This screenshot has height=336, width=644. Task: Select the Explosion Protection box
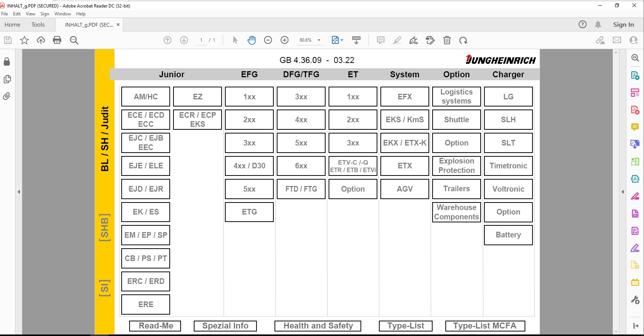457,166
